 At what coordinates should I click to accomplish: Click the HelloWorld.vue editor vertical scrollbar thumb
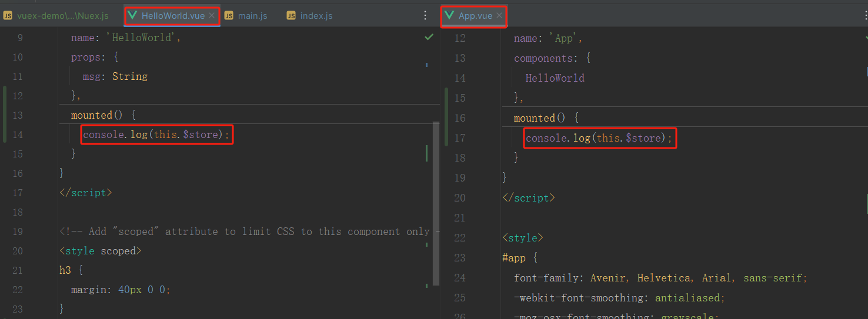click(x=436, y=203)
